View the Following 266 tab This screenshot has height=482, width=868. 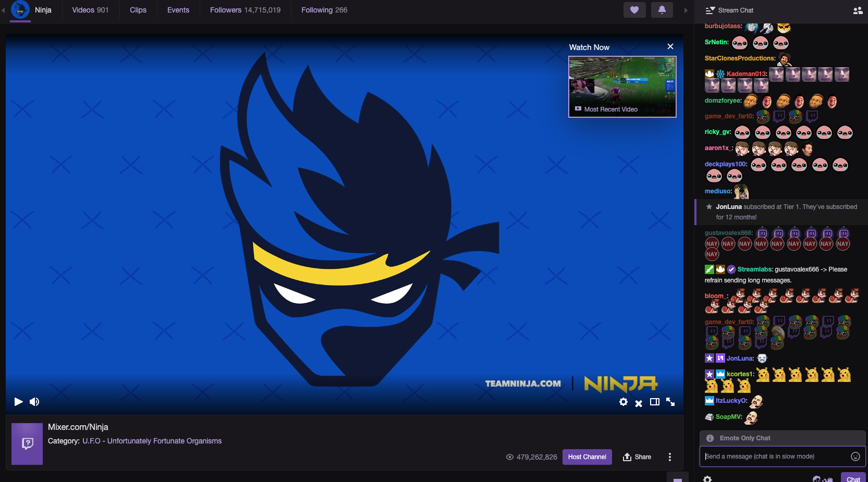(324, 10)
